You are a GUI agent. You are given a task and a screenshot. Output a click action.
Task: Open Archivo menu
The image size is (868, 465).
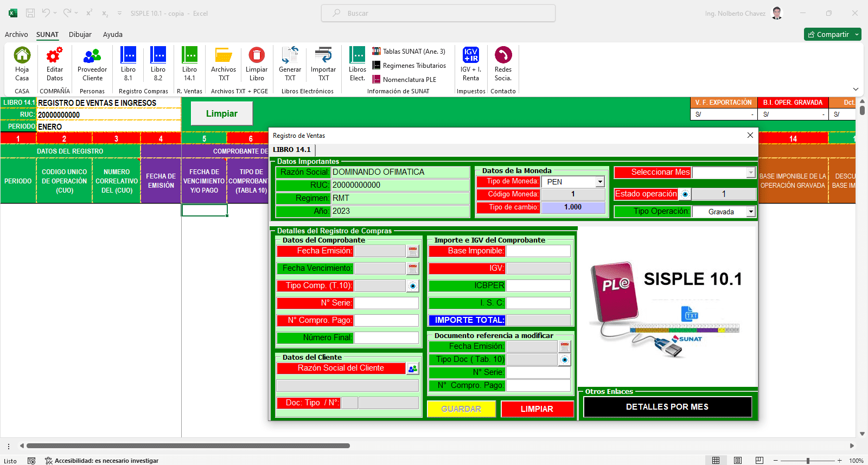pos(16,34)
